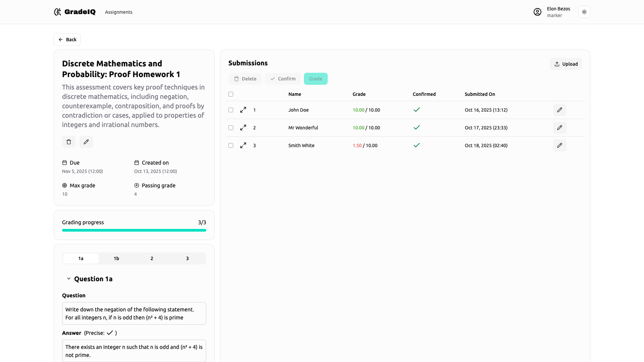Click into the Question text field
The height and width of the screenshot is (362, 644).
point(134,313)
